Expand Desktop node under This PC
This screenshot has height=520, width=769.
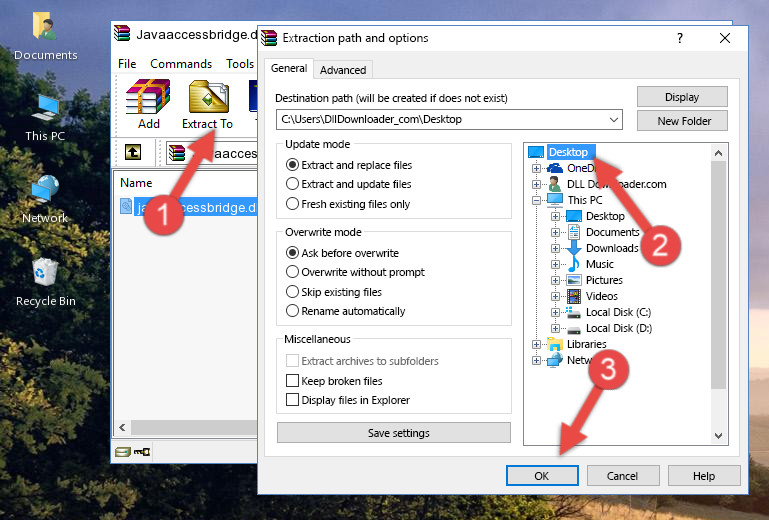555,216
